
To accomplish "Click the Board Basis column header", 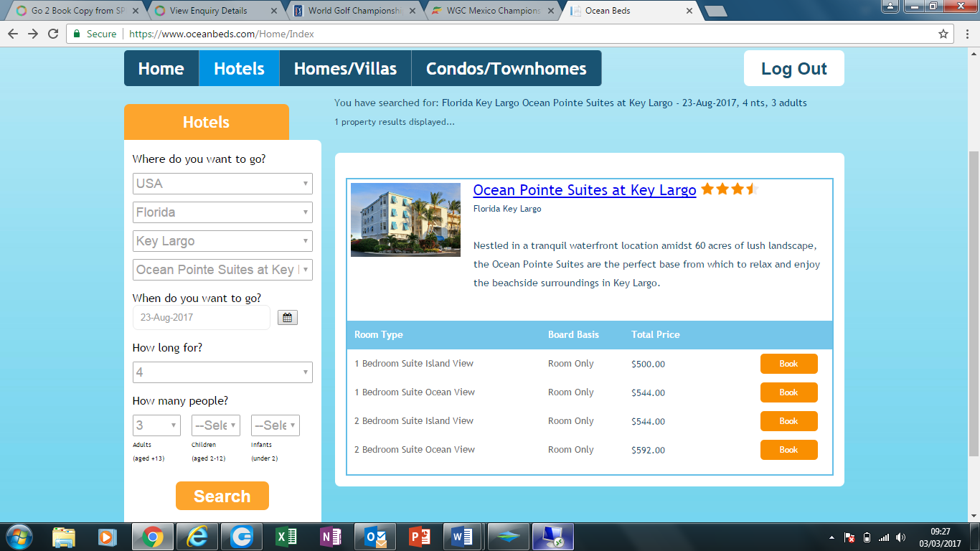I will click(x=573, y=335).
